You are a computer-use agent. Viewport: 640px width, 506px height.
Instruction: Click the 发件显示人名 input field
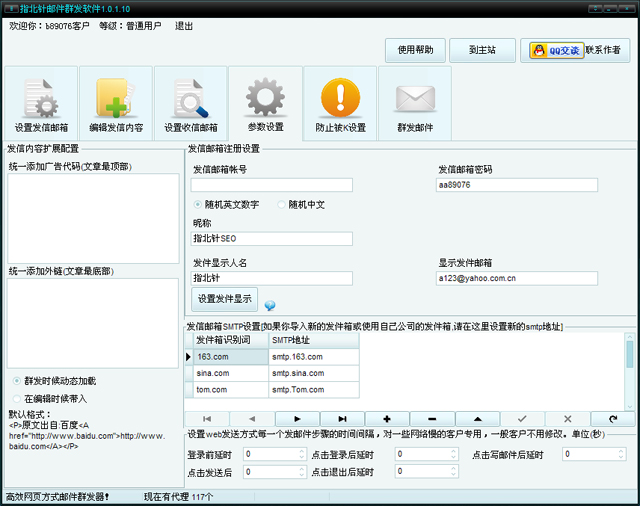[271, 278]
